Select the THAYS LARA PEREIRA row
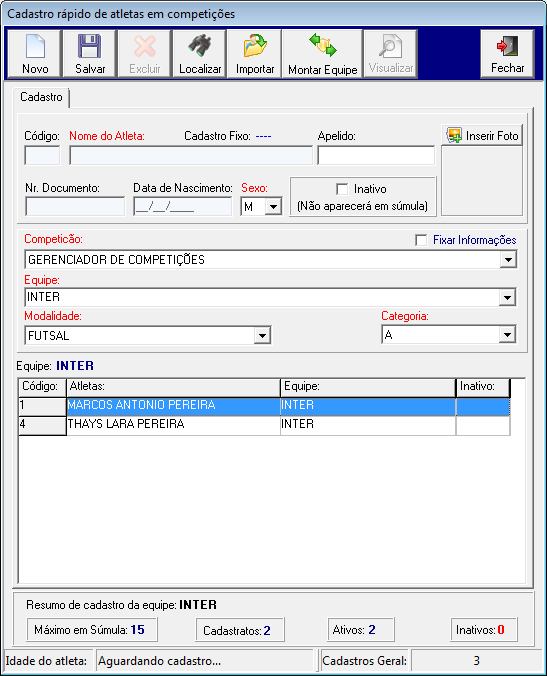Viewport: 547px width, 676px height. point(264,424)
